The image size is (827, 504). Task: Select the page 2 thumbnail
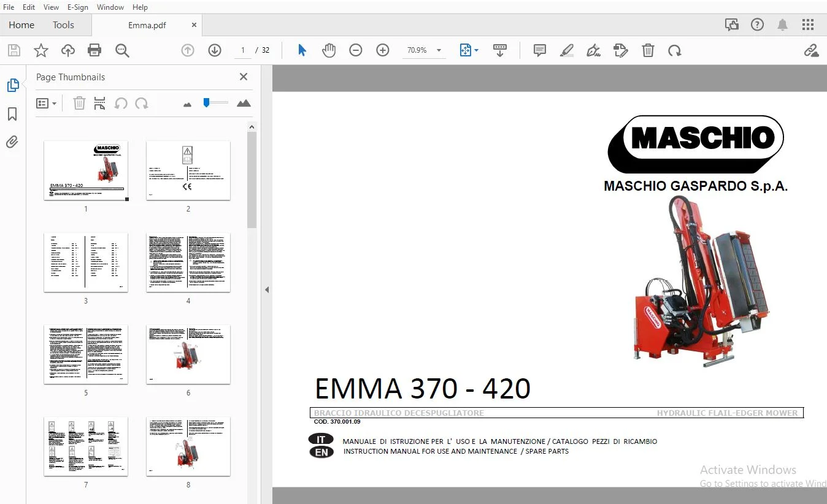(x=188, y=170)
